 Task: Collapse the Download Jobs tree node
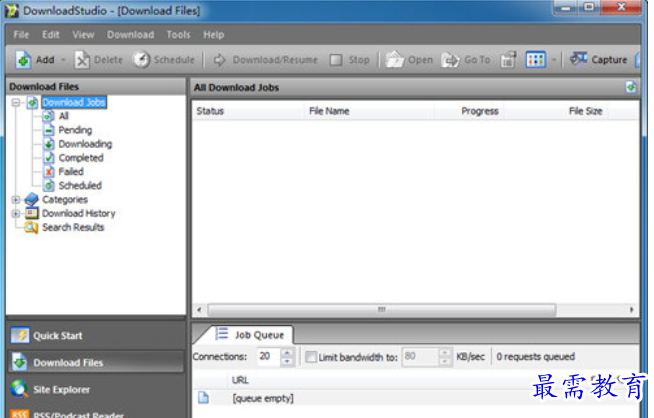pyautogui.click(x=16, y=102)
